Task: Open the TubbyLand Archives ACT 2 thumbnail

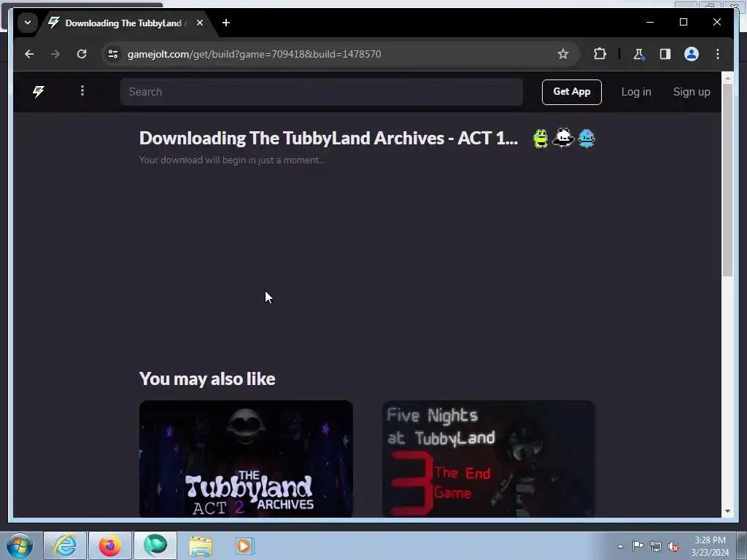Action: pyautogui.click(x=247, y=459)
